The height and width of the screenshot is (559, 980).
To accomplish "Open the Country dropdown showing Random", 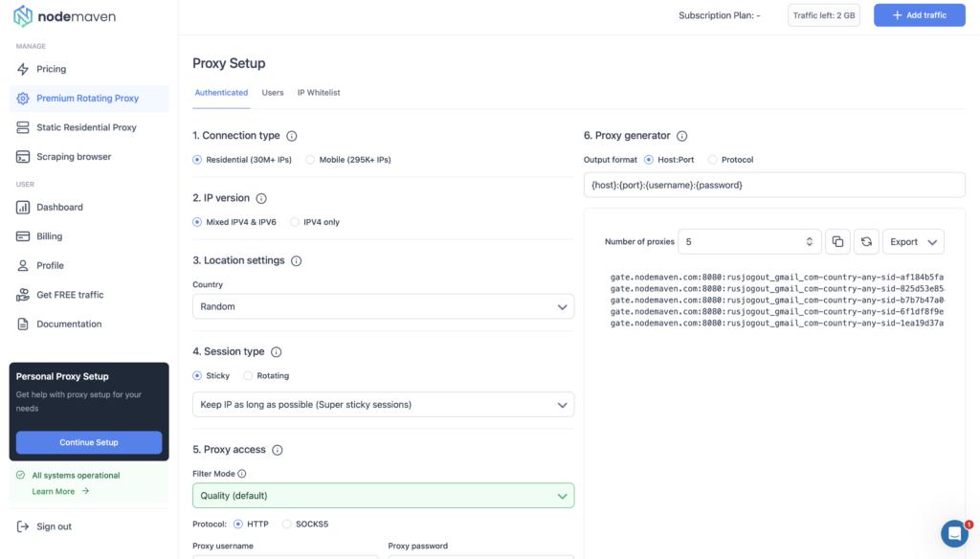I will click(383, 306).
